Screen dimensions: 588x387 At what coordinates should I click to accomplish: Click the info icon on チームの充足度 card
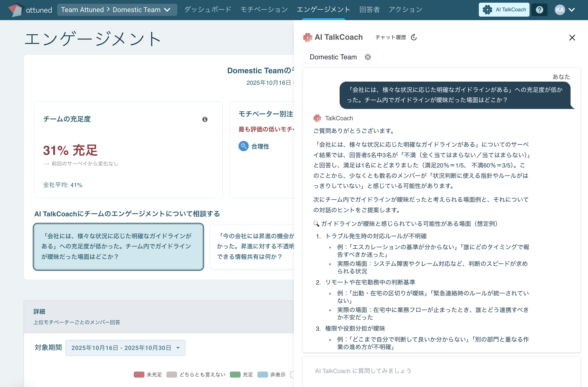[x=205, y=119]
